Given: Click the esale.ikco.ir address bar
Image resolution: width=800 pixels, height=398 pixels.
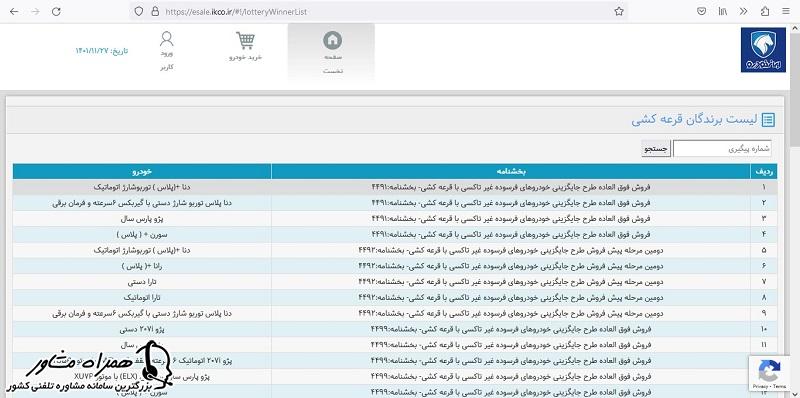Looking at the screenshot, I should (379, 11).
